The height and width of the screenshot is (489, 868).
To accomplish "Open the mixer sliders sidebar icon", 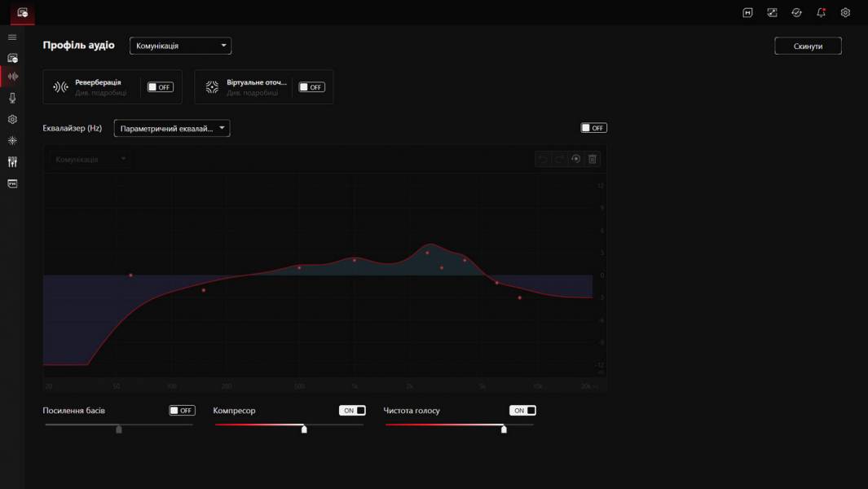I will tap(12, 161).
